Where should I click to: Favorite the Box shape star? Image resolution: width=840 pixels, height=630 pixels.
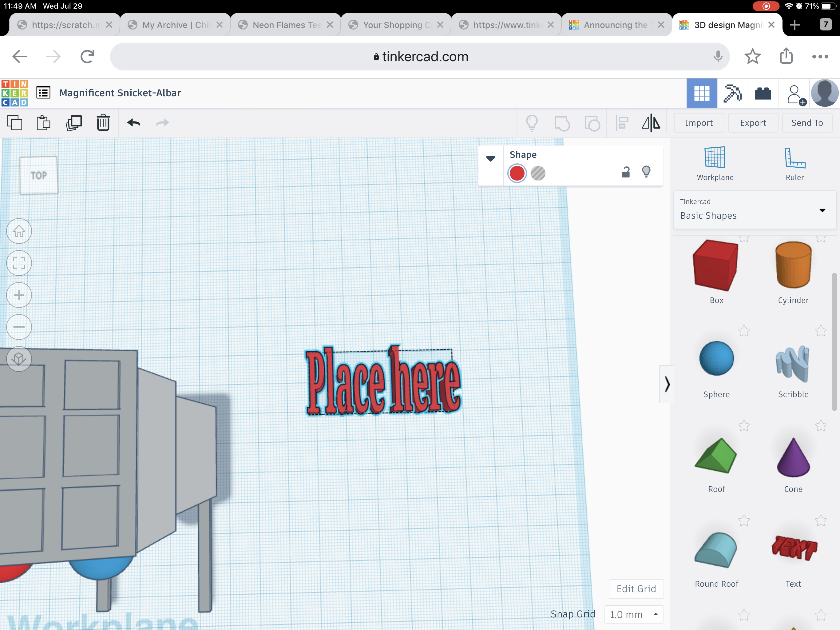pyautogui.click(x=744, y=238)
